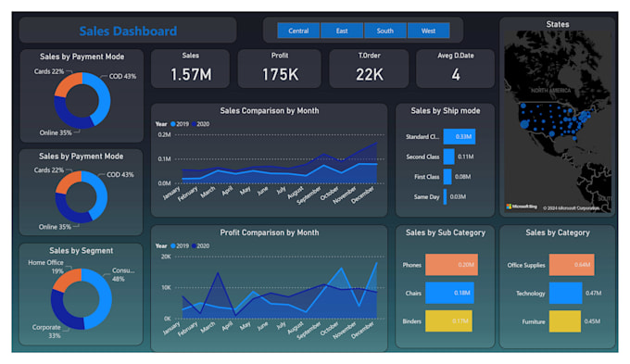The width and height of the screenshot is (630, 364).
Task: Click the Sales Dashboard title
Action: (x=128, y=31)
